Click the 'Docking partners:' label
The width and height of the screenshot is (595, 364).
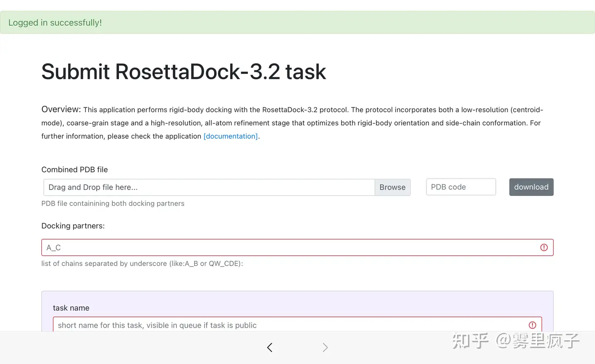(x=73, y=226)
